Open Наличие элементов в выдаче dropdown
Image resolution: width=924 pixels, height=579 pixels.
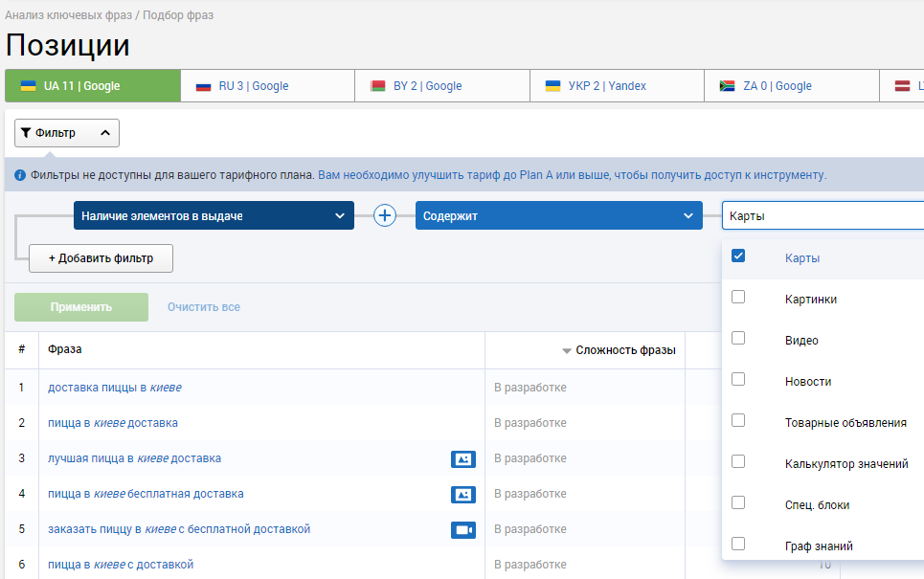[214, 216]
